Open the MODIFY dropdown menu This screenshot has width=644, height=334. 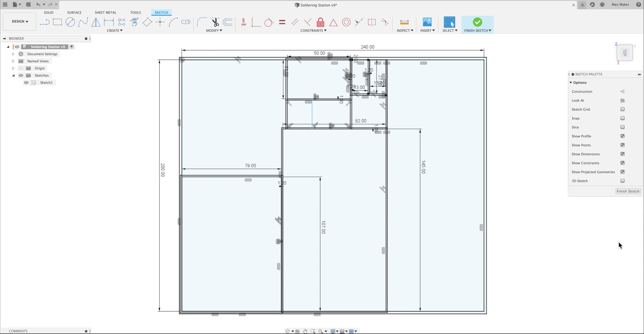214,31
